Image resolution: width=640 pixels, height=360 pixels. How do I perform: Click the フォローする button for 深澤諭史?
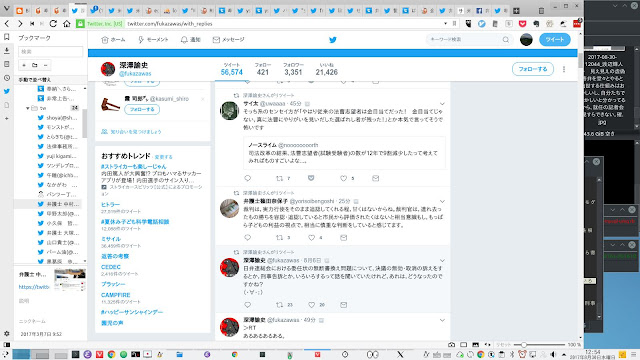tap(533, 69)
